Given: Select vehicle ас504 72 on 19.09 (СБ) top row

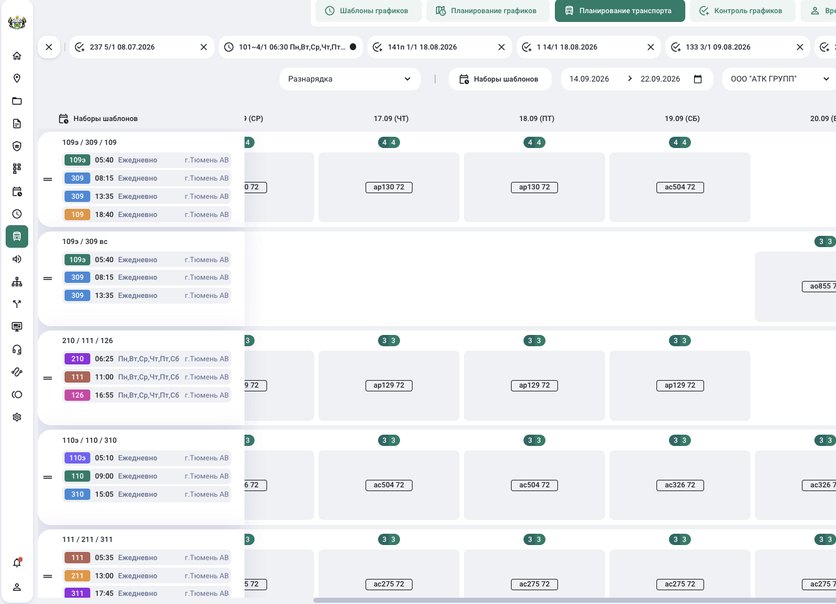Looking at the screenshot, I should 680,187.
